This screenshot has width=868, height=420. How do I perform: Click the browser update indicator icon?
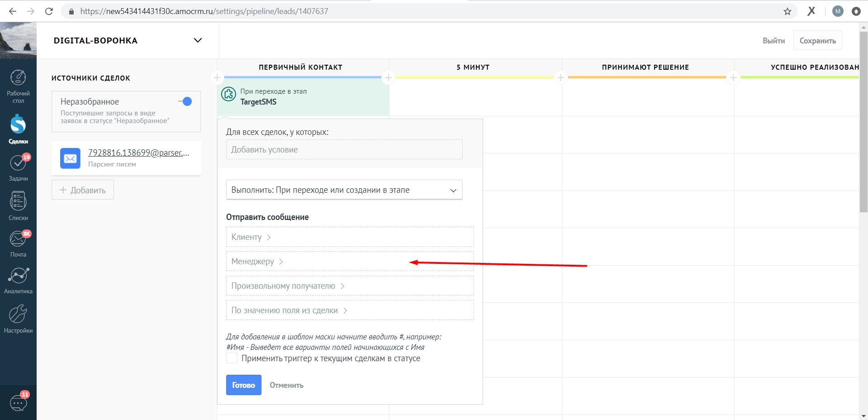[856, 11]
